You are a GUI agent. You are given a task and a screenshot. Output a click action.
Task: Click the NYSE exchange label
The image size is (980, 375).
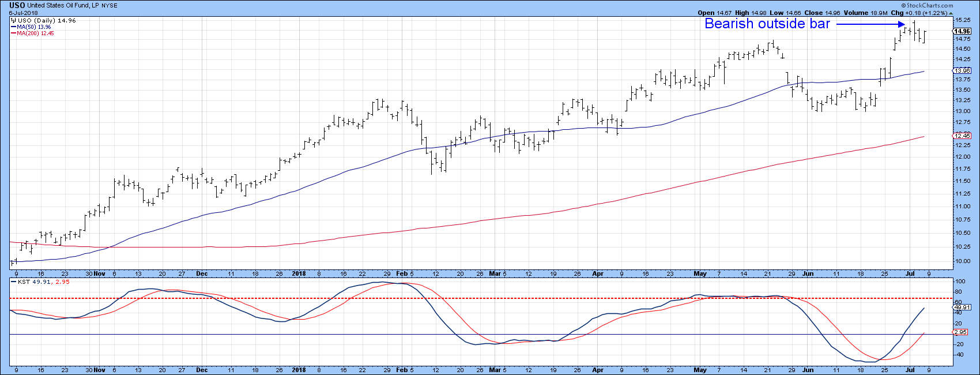pos(110,5)
